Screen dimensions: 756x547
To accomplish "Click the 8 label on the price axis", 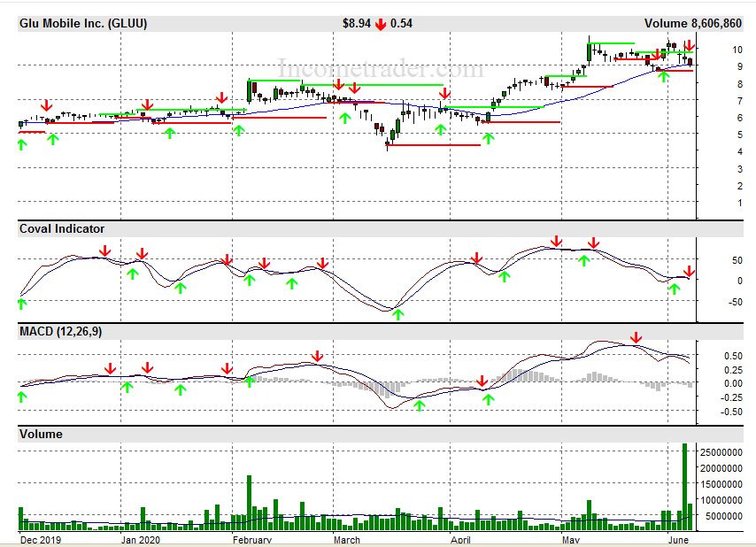I will click(739, 84).
